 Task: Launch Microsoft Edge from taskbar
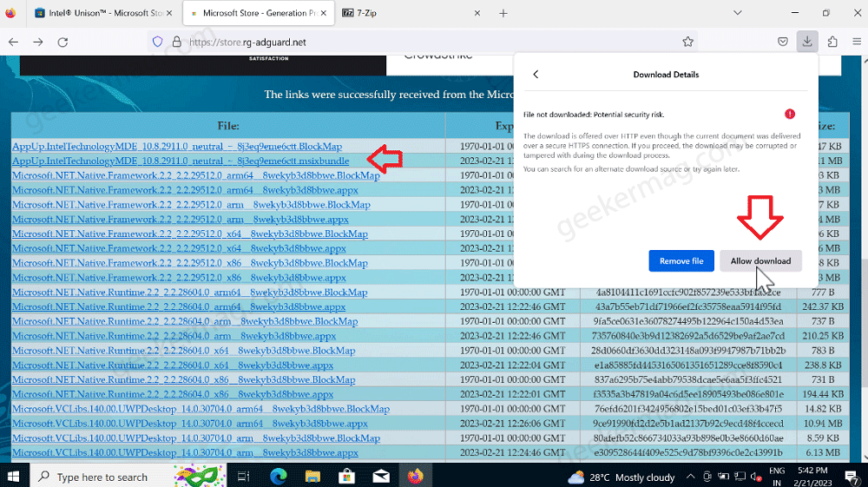coord(279,477)
